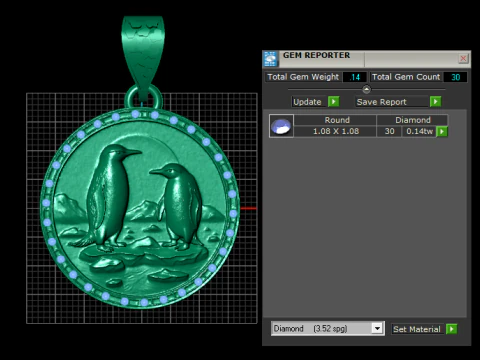Click the gem quantity cell showing 30
The height and width of the screenshot is (360, 480).
[389, 131]
